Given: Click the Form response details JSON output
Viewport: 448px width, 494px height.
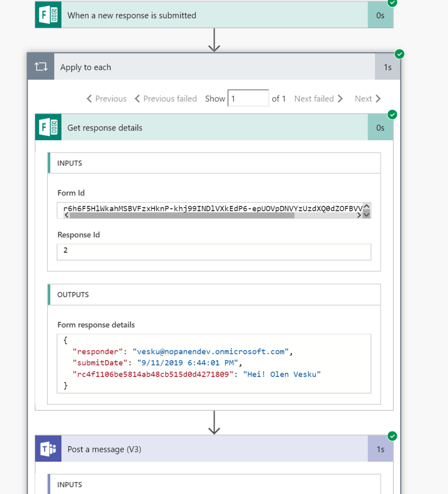Looking at the screenshot, I should [x=214, y=363].
